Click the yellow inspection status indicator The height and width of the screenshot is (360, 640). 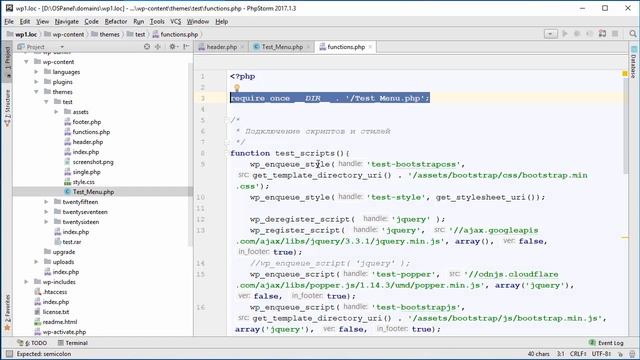pyautogui.click(x=624, y=73)
